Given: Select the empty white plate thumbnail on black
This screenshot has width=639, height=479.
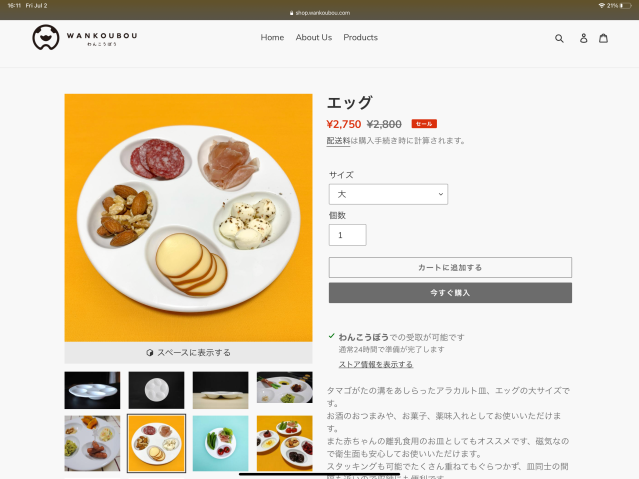Looking at the screenshot, I should tap(93, 390).
